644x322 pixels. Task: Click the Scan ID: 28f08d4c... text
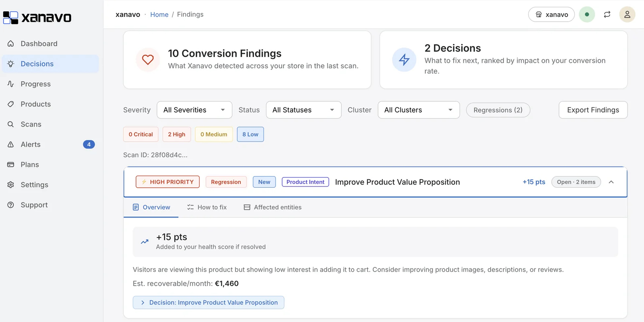tap(155, 155)
